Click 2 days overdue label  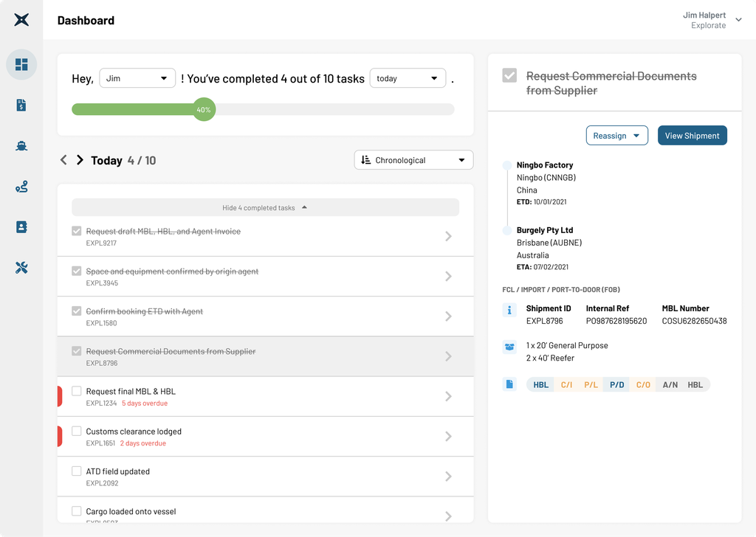tap(142, 443)
